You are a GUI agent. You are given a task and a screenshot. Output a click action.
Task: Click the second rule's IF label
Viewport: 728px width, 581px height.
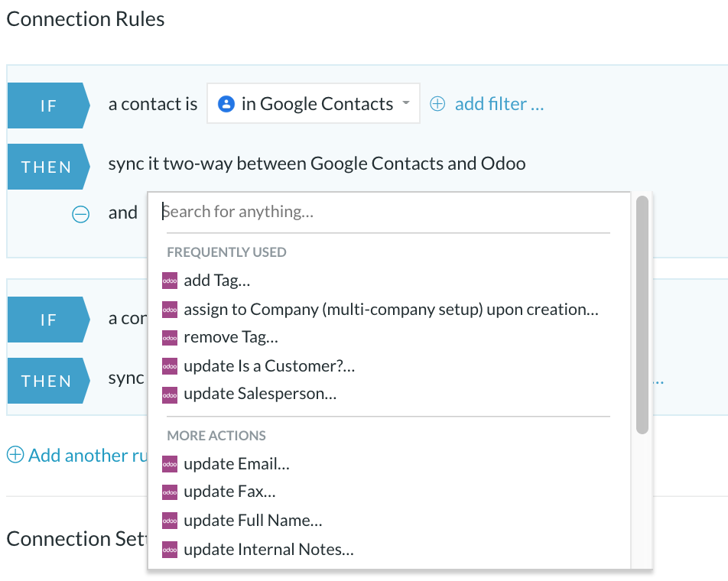tap(48, 320)
